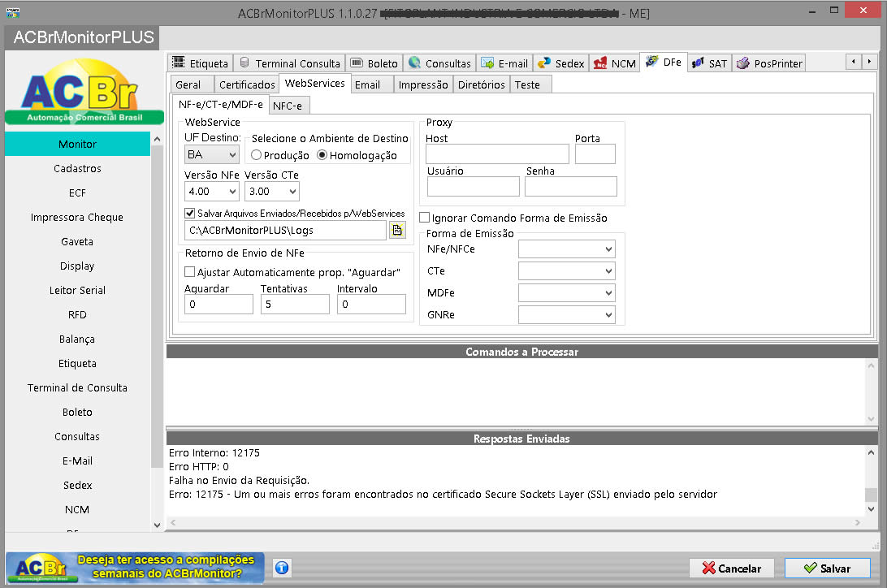The height and width of the screenshot is (588, 887).
Task: Click the sidebar scroll up arrow
Action: click(x=158, y=139)
